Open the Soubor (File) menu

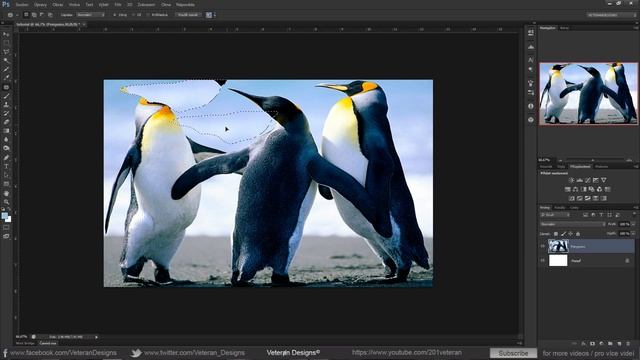tap(22, 4)
